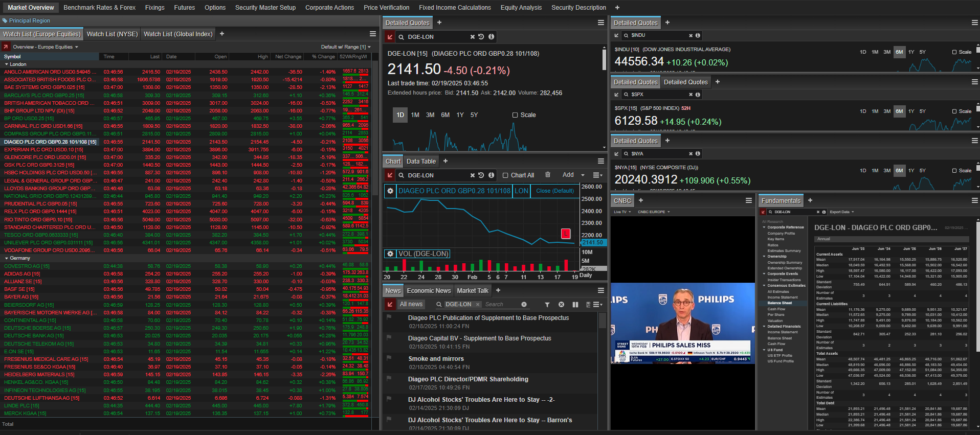The image size is (980, 435).
Task: Click history icon in DGE-LON quote search
Action: [x=481, y=37]
